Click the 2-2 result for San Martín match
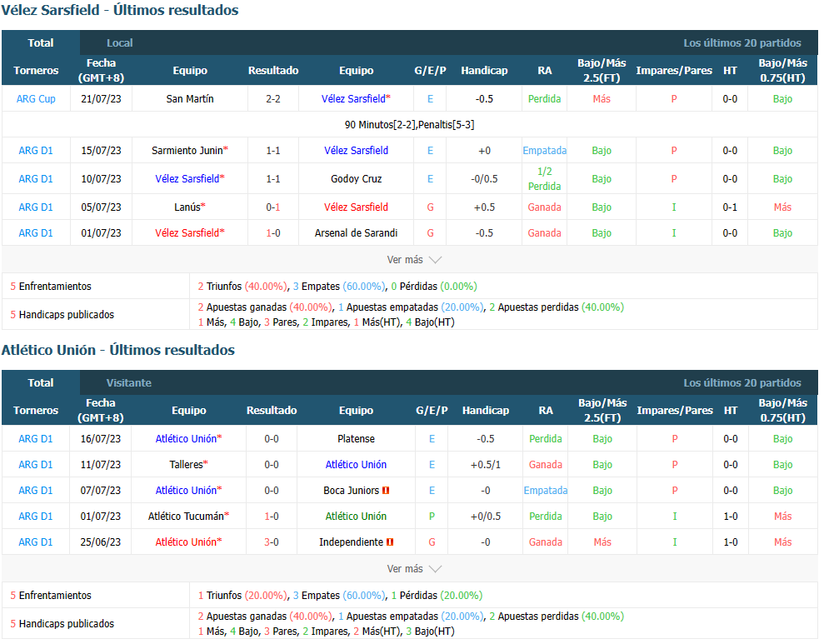The image size is (824, 644). pos(273,99)
